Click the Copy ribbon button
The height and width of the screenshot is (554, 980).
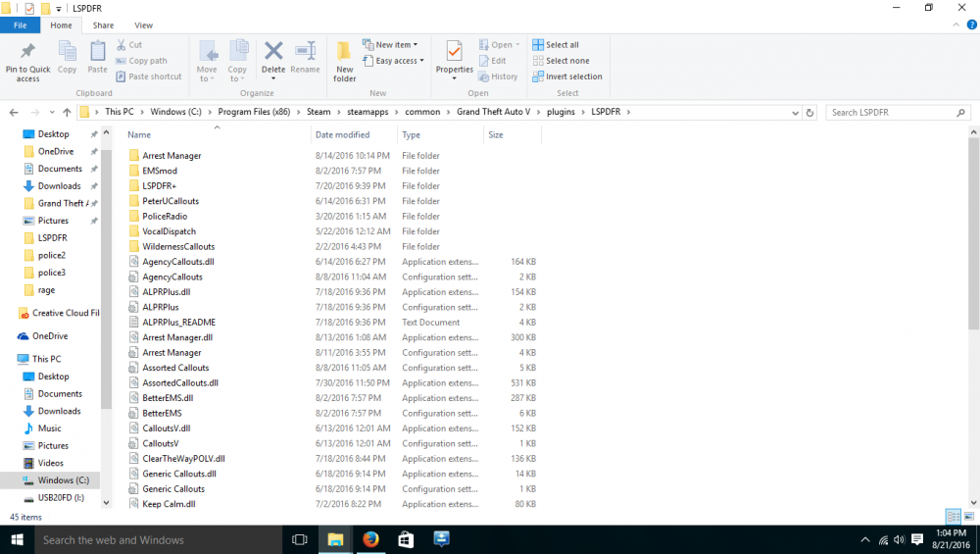pyautogui.click(x=67, y=58)
